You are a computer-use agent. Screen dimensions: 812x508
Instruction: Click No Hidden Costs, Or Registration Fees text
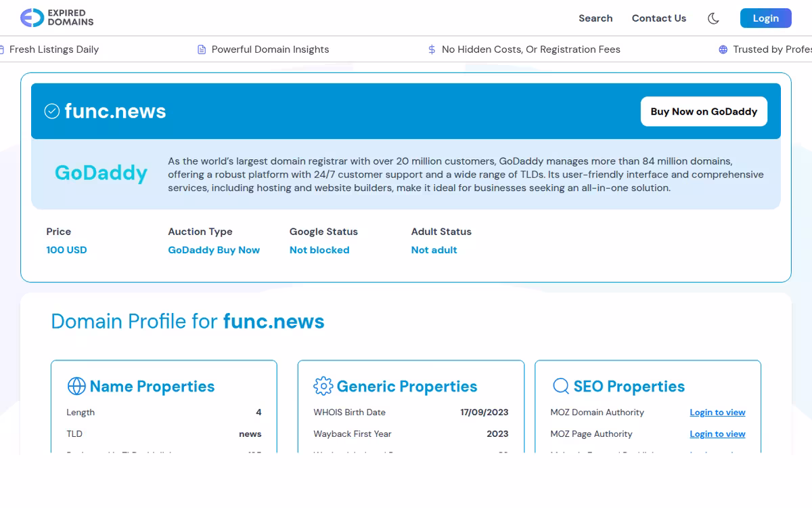click(531, 49)
